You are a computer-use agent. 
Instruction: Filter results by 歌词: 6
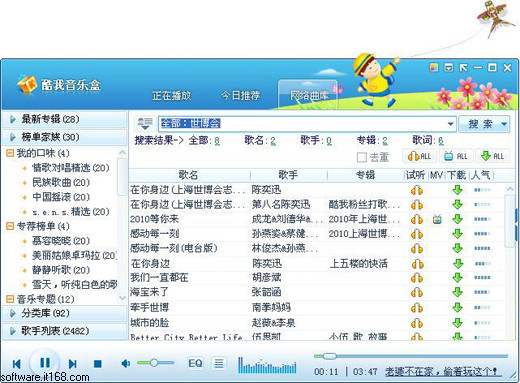(x=428, y=141)
